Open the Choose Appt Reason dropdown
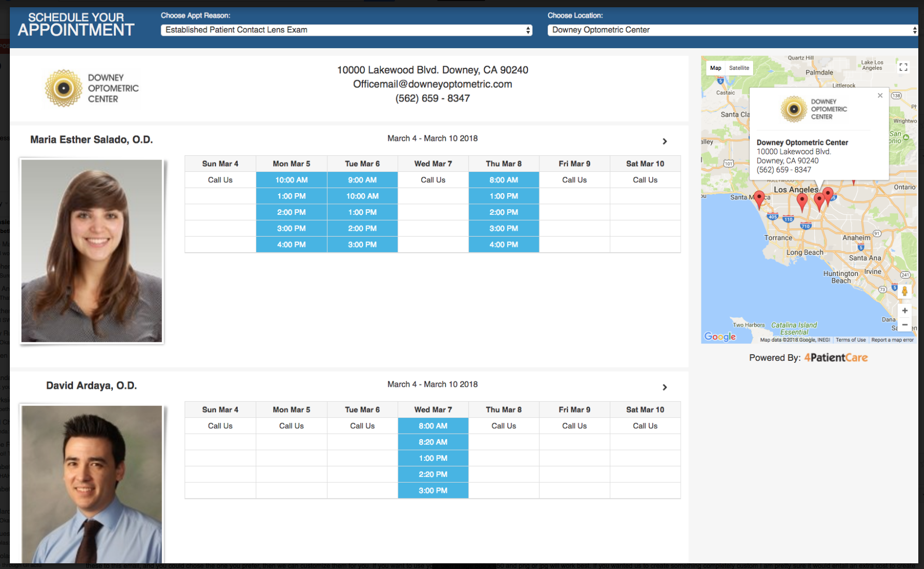Viewport: 924px width, 569px height. click(x=346, y=30)
